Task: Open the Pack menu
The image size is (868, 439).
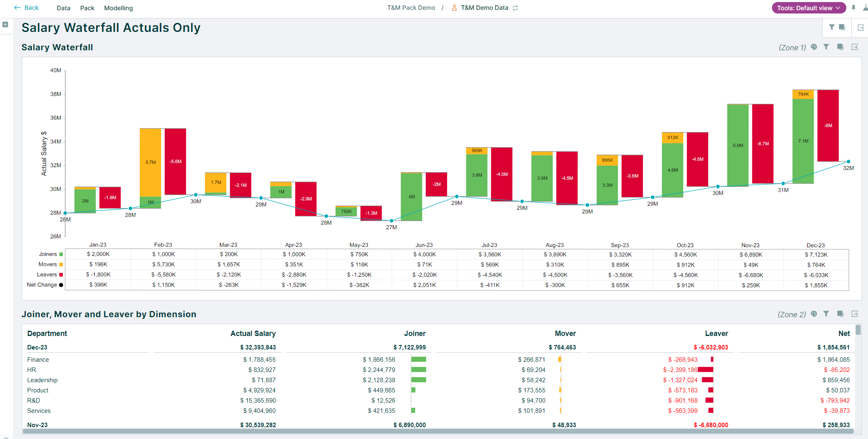Action: (87, 8)
